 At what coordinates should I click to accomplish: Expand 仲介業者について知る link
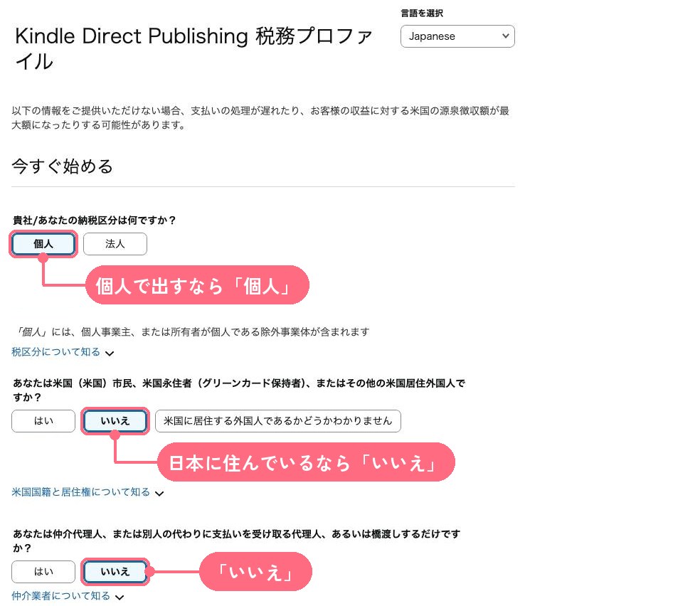coord(60,596)
